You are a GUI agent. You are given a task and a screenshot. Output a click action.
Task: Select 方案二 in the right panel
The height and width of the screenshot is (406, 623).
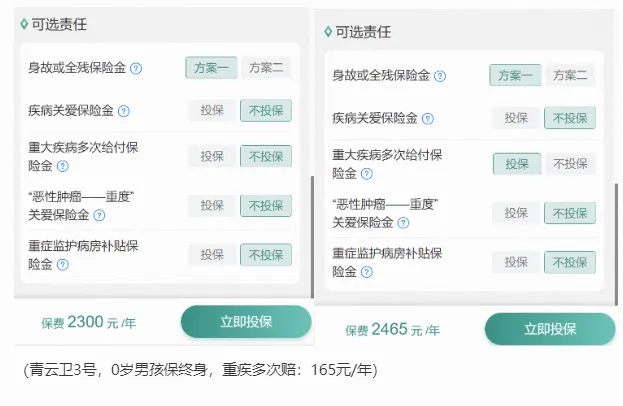pyautogui.click(x=570, y=76)
